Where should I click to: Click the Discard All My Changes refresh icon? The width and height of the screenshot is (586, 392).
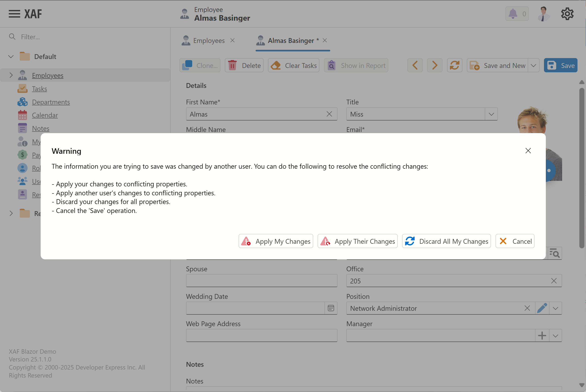click(x=410, y=241)
